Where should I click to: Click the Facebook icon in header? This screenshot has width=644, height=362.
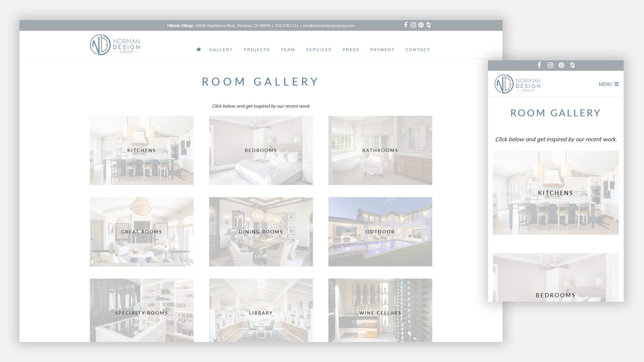[405, 25]
